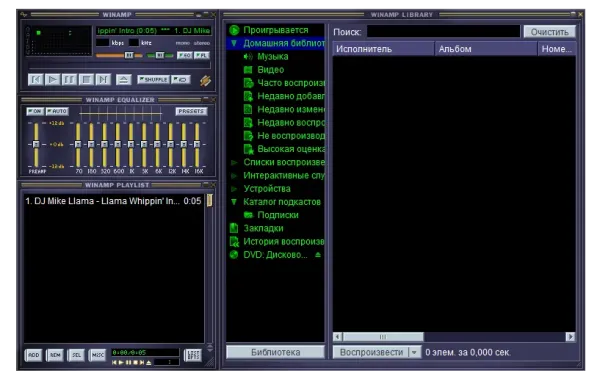The width and height of the screenshot is (600, 375).
Task: Expand the Списки воспроизведения node
Action: [x=234, y=162]
